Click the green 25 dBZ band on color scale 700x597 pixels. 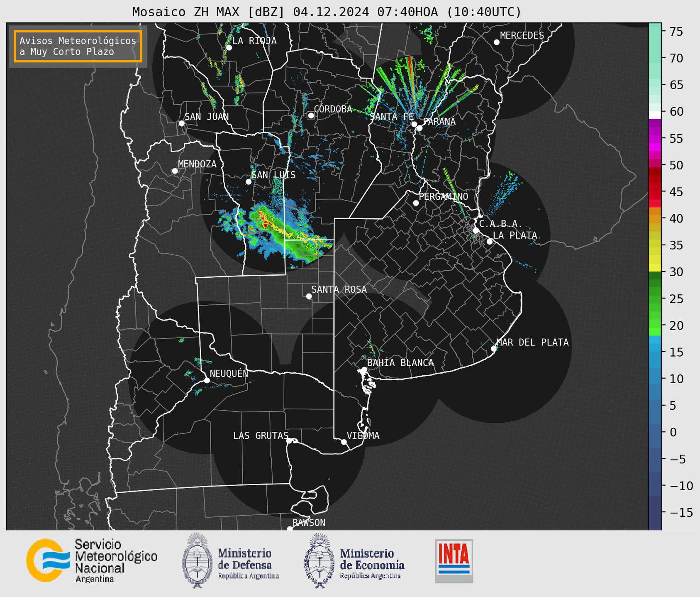(655, 299)
